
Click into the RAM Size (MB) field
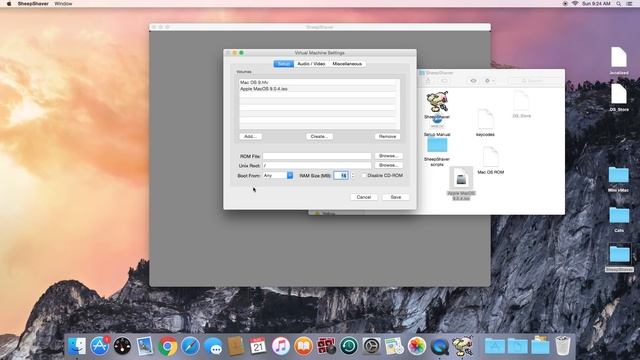coord(341,176)
